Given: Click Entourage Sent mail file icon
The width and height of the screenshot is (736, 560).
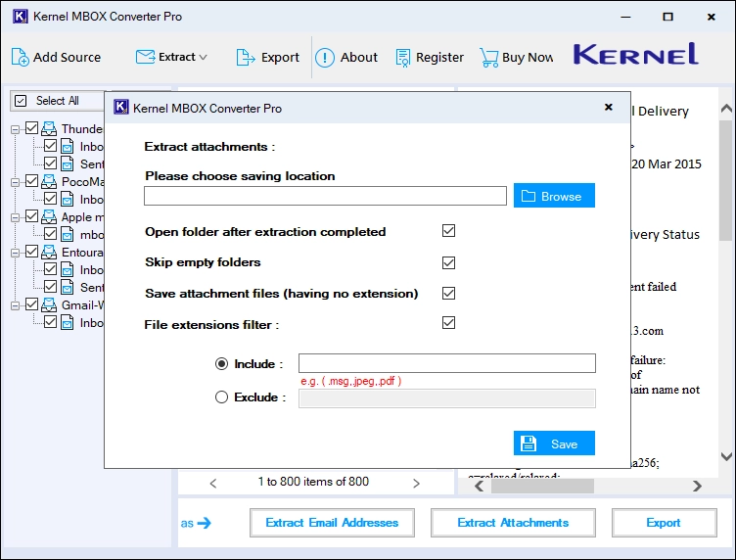Looking at the screenshot, I should pyautogui.click(x=68, y=287).
